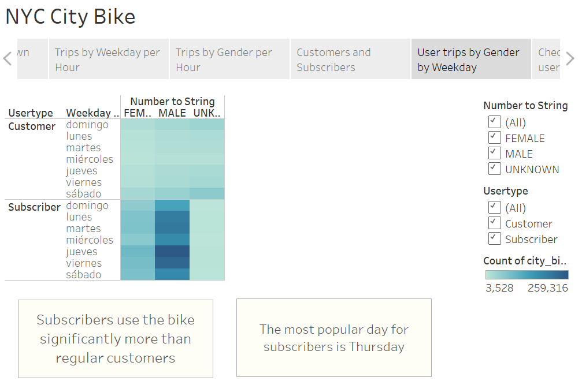Disable the UNKNOWN gender checkbox
Image resolution: width=582 pixels, height=392 pixels.
tap(494, 169)
